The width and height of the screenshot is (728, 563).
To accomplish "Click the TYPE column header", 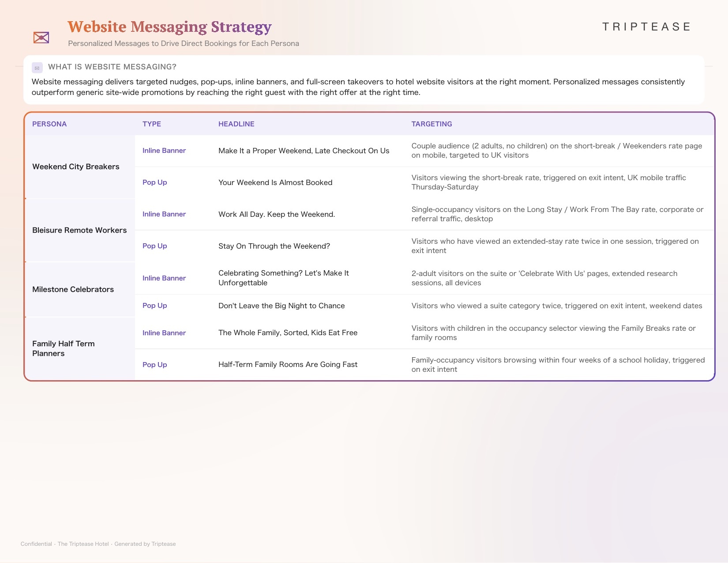I will pos(152,124).
